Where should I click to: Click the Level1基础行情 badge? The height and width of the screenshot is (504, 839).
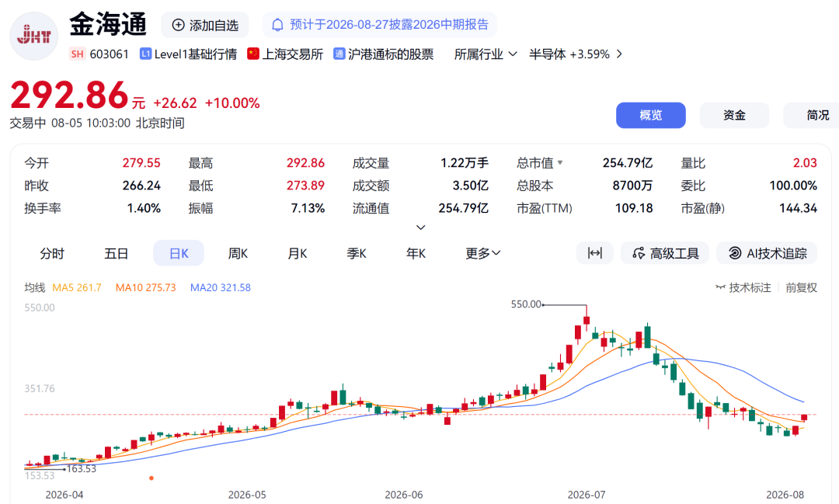click(x=188, y=54)
